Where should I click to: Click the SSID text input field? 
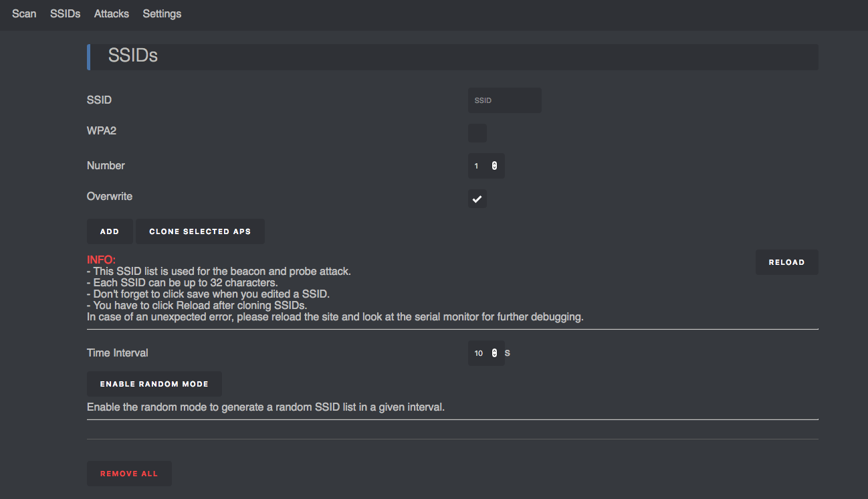pos(504,100)
